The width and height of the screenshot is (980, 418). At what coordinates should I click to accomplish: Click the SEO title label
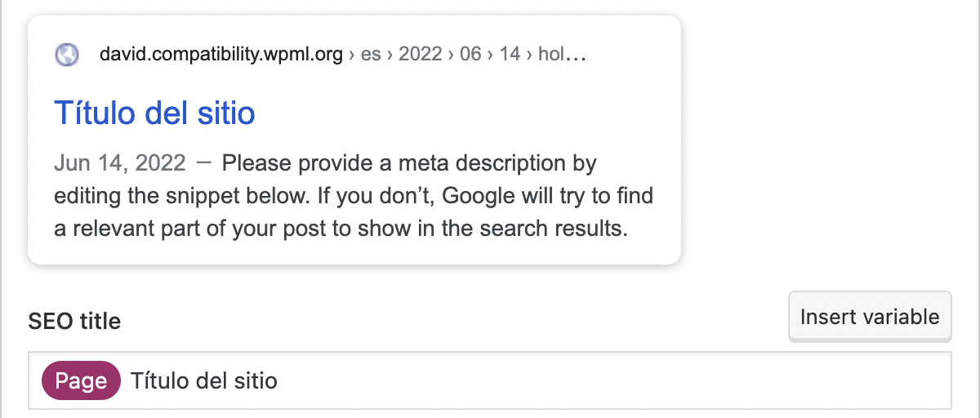(x=74, y=322)
